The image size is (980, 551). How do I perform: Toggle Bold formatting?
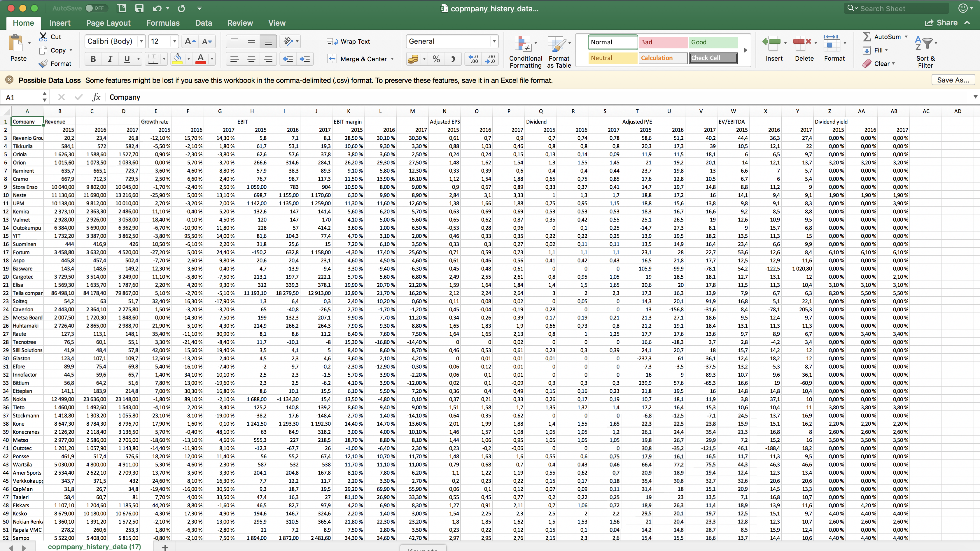[93, 59]
